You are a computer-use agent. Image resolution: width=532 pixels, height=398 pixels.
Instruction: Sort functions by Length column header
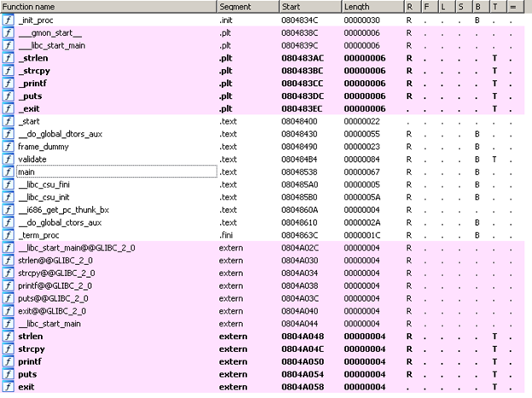[371, 6]
